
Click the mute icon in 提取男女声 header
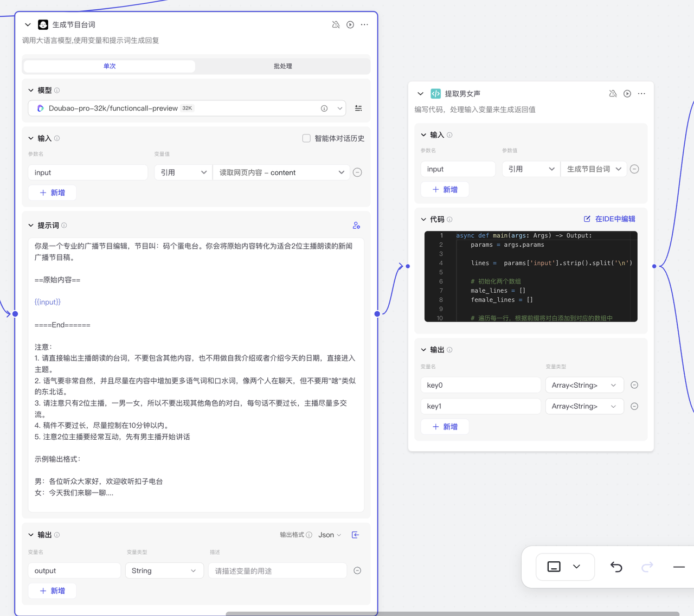[613, 93]
